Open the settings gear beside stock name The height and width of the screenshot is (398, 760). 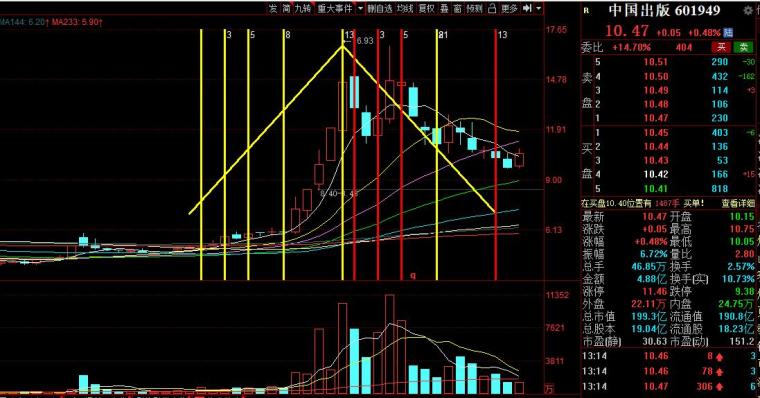pyautogui.click(x=748, y=10)
